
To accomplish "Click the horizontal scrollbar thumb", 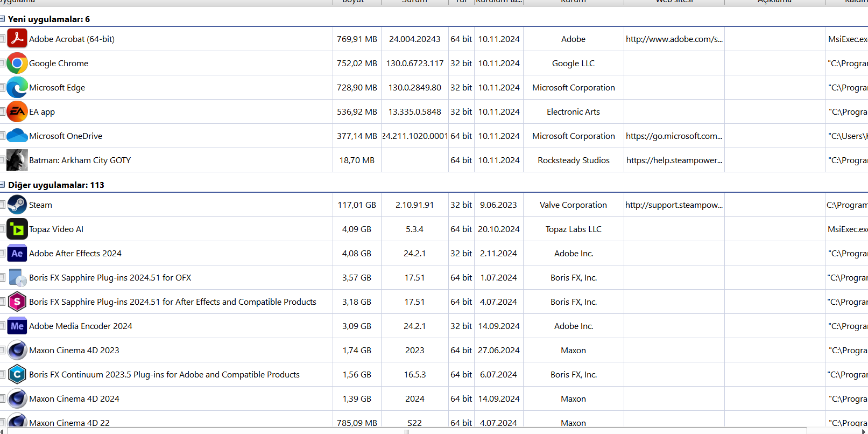I will 406,431.
